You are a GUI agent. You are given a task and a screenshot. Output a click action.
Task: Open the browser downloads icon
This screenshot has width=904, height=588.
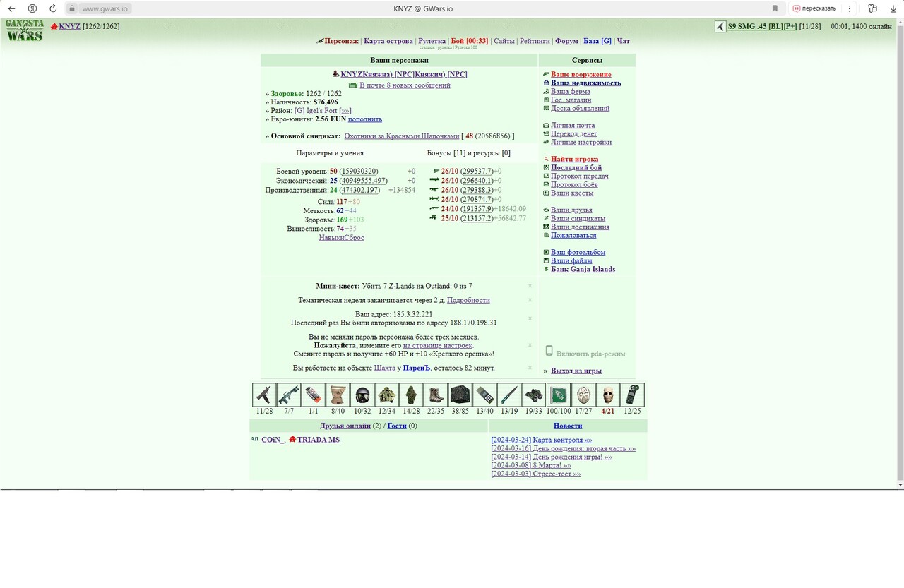pyautogui.click(x=893, y=8)
